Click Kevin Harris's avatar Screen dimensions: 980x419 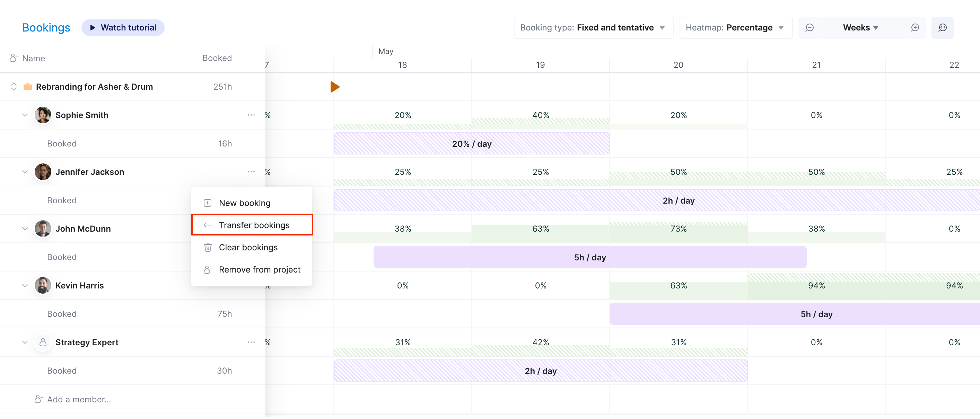pyautogui.click(x=43, y=286)
